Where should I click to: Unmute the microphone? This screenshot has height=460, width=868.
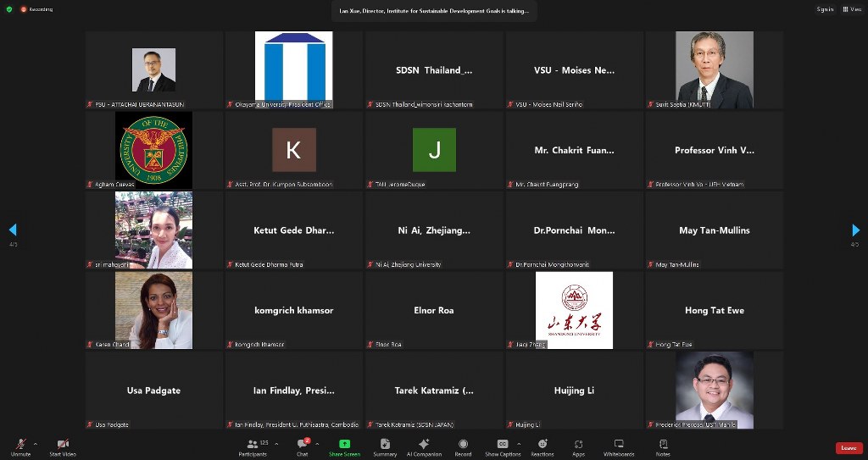[x=20, y=446]
